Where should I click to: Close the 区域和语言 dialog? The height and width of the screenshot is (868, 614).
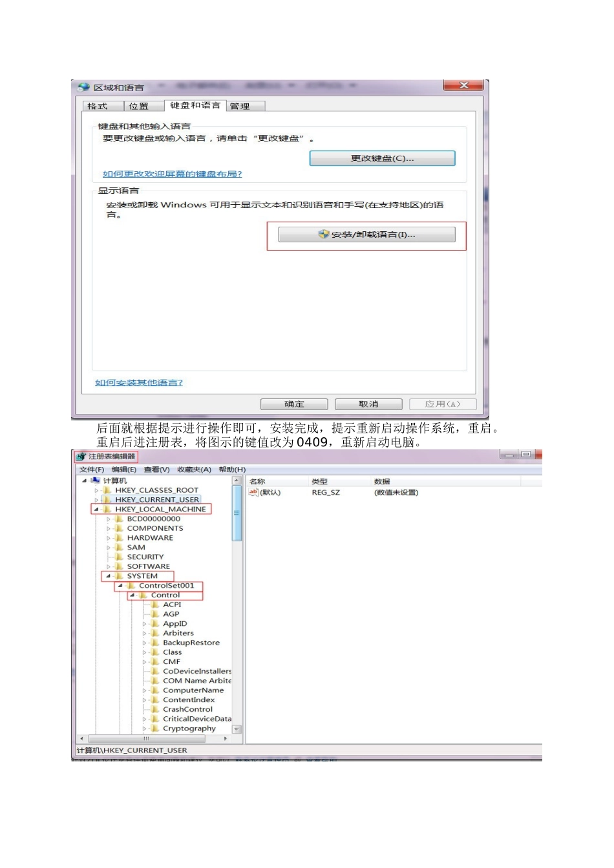[x=463, y=85]
